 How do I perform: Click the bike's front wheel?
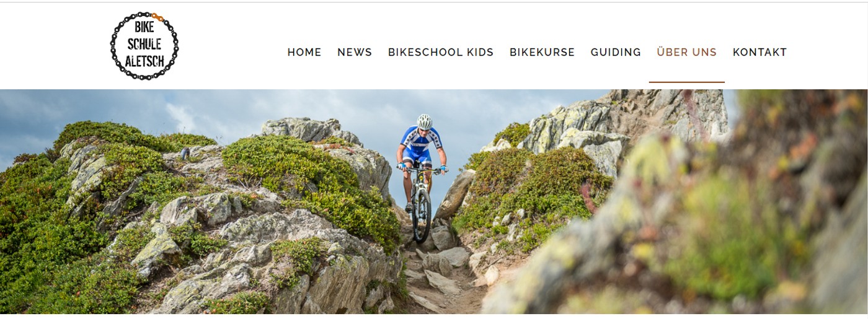[x=422, y=215]
